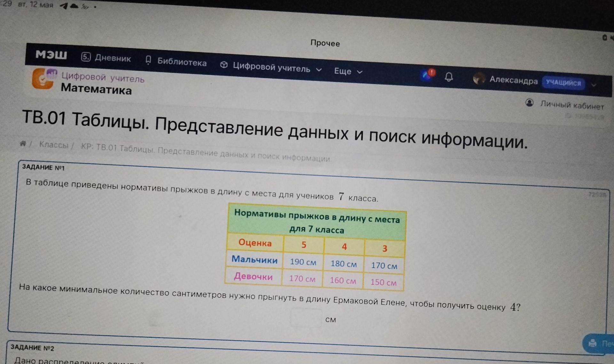Open the Дневник section
This screenshot has height=364, width=614.
pos(106,58)
